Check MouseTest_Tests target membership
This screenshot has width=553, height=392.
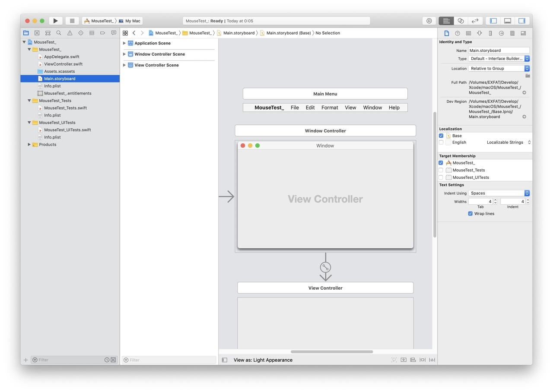(x=441, y=170)
